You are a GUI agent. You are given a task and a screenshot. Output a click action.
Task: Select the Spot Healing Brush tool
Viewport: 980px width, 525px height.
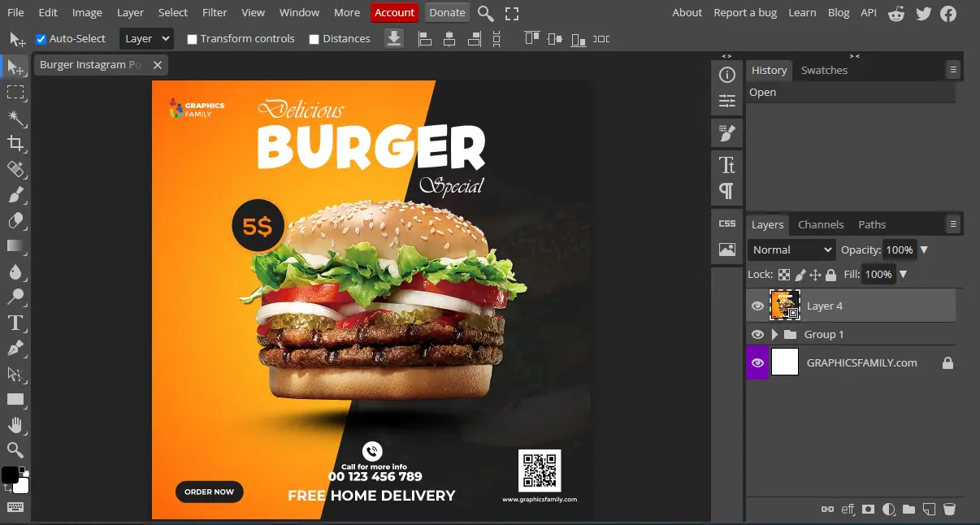coord(15,169)
